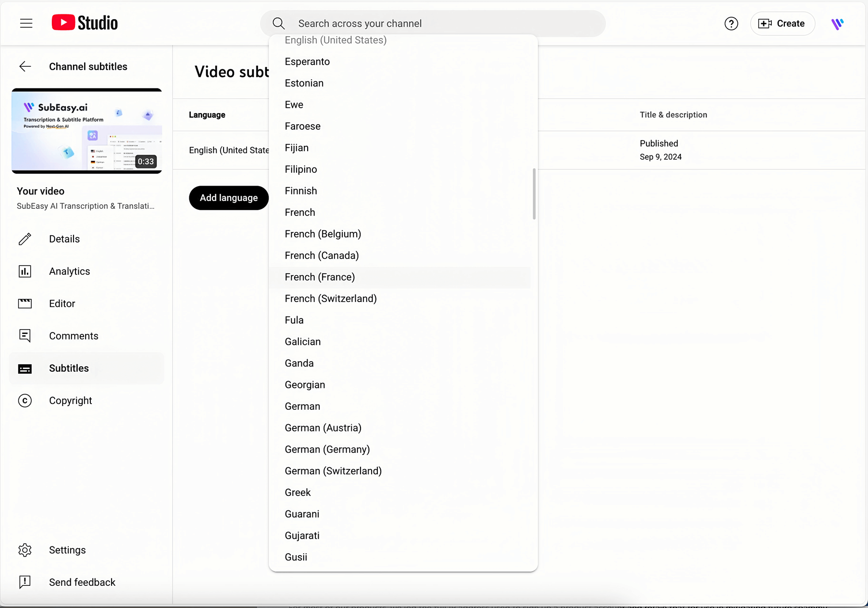Open the SubEasy.ai video thumbnail
Viewport: 868px width, 608px height.
click(87, 131)
